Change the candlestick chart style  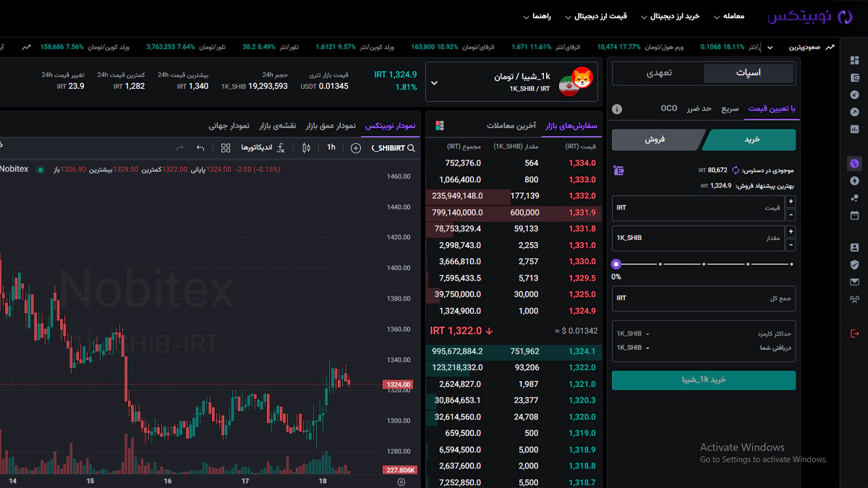[306, 147]
